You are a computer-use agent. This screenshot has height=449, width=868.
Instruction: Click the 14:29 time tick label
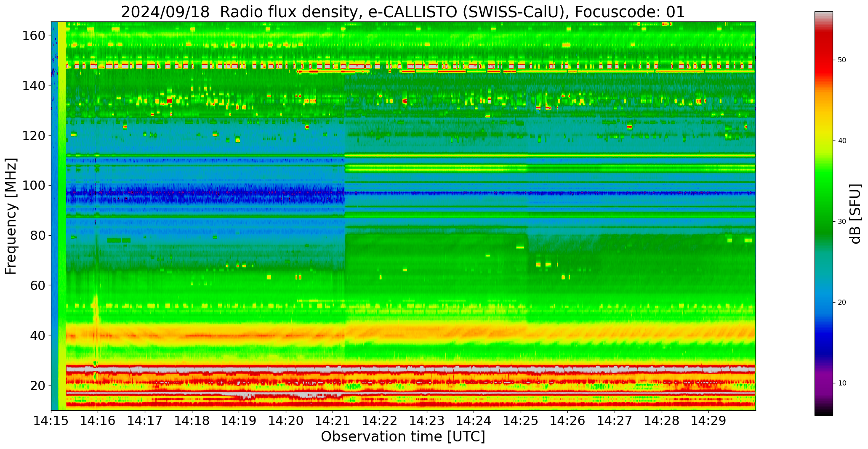tap(708, 421)
